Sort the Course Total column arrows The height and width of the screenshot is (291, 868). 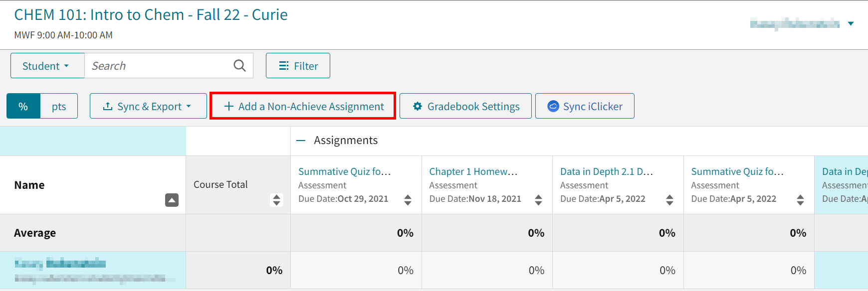[276, 200]
